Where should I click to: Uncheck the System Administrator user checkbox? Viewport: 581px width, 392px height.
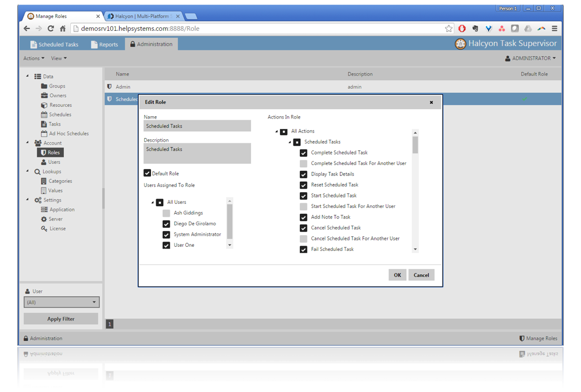[x=166, y=235]
